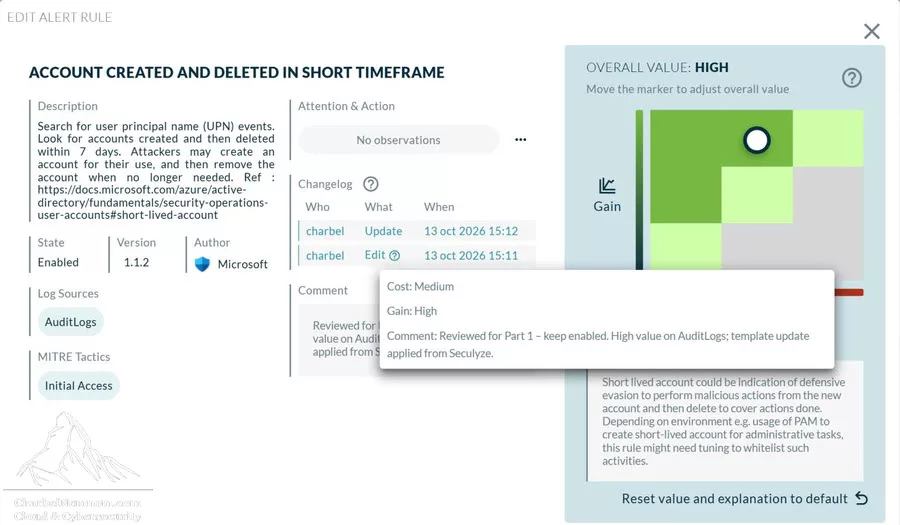Select the top-right light green matrix cell
The height and width of the screenshot is (525, 900).
(x=828, y=138)
